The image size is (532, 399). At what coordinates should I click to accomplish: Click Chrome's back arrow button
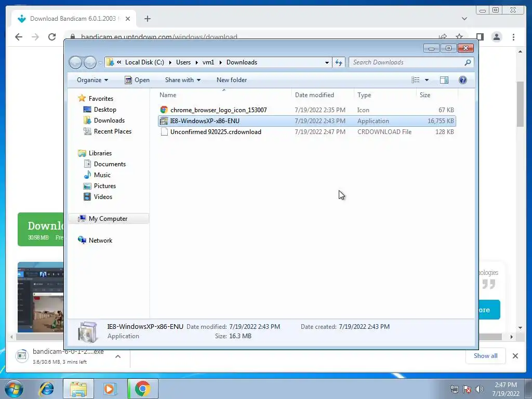pos(19,37)
